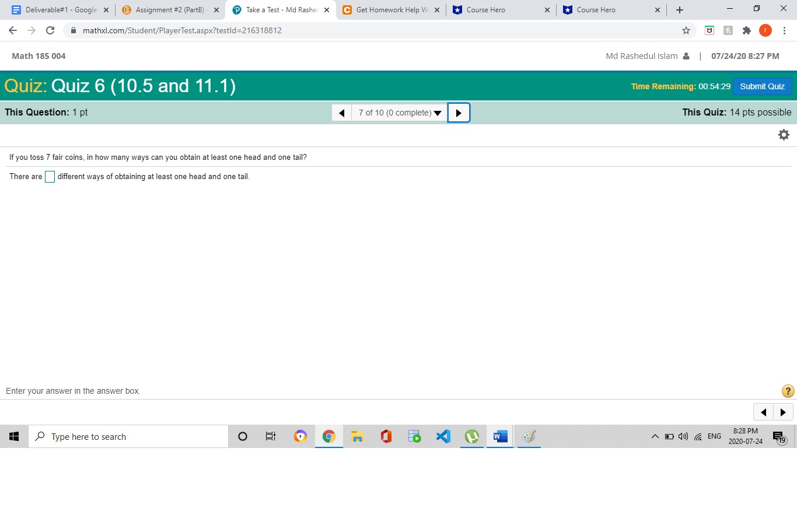
Task: Click the Extensions puzzle piece icon
Action: click(x=747, y=30)
